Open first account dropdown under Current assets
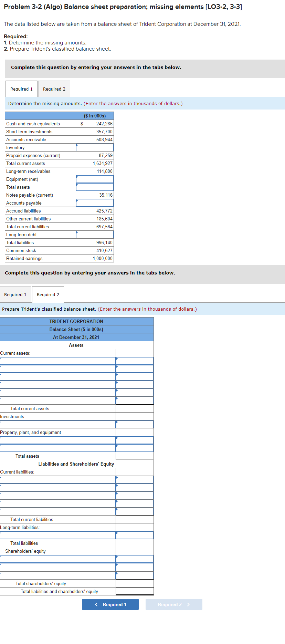 coord(58,361)
